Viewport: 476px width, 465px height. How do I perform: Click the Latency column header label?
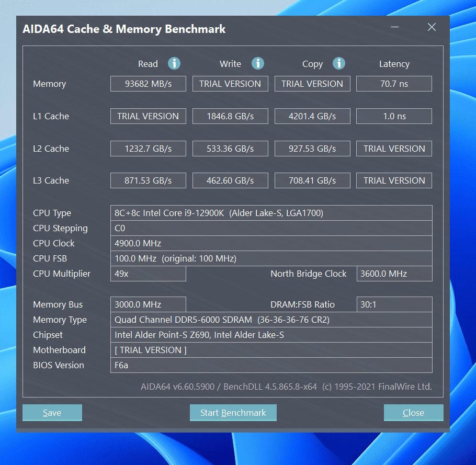pyautogui.click(x=394, y=64)
